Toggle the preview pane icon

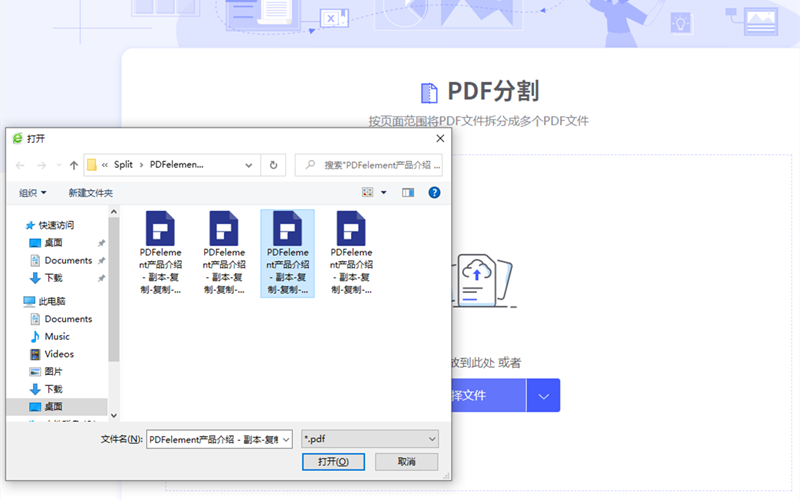[408, 192]
